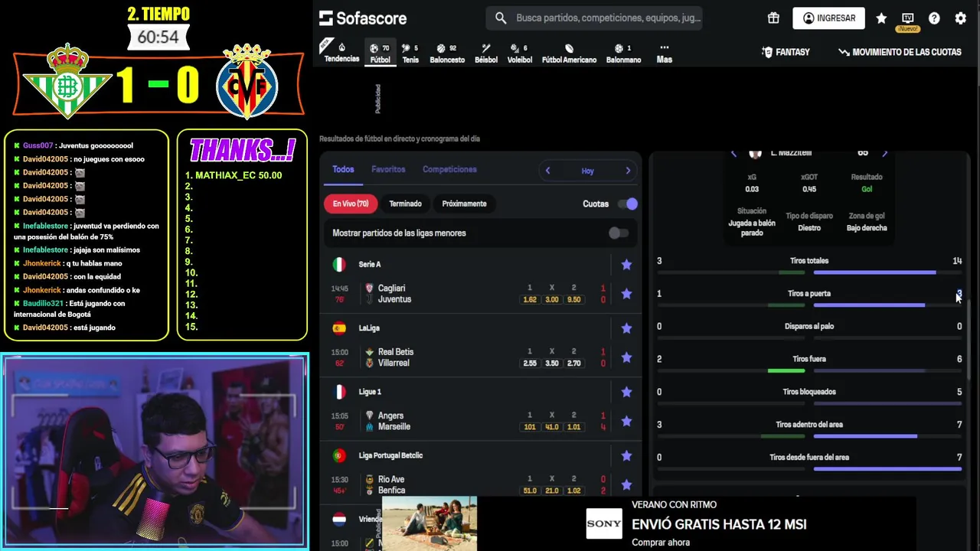Open the Hoy date picker
This screenshot has height=551, width=980.
pyautogui.click(x=587, y=171)
